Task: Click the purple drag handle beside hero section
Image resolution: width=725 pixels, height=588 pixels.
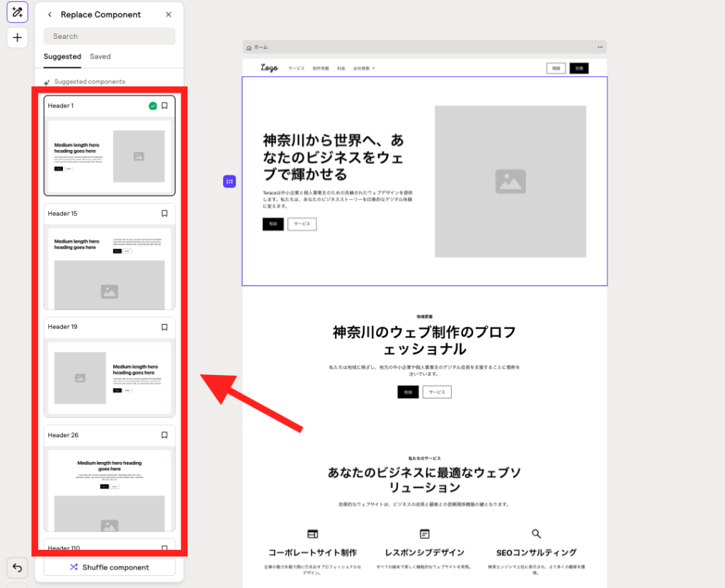Action: click(229, 182)
